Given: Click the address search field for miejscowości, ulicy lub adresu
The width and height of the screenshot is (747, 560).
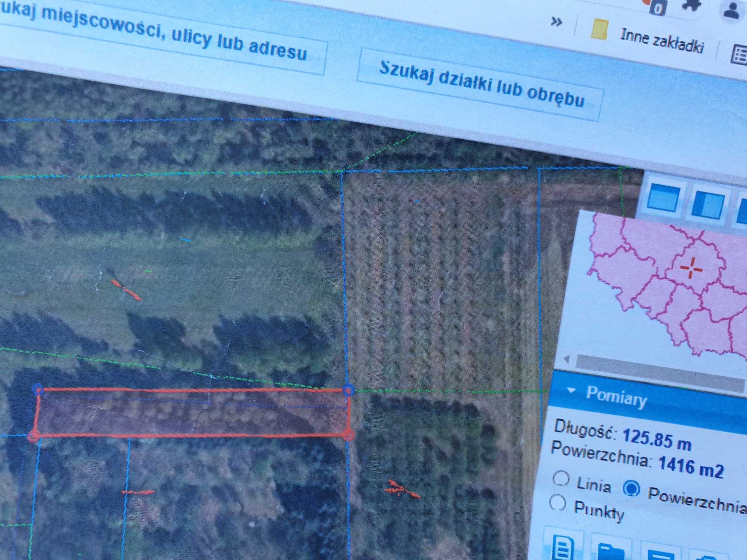Looking at the screenshot, I should click(x=161, y=35).
